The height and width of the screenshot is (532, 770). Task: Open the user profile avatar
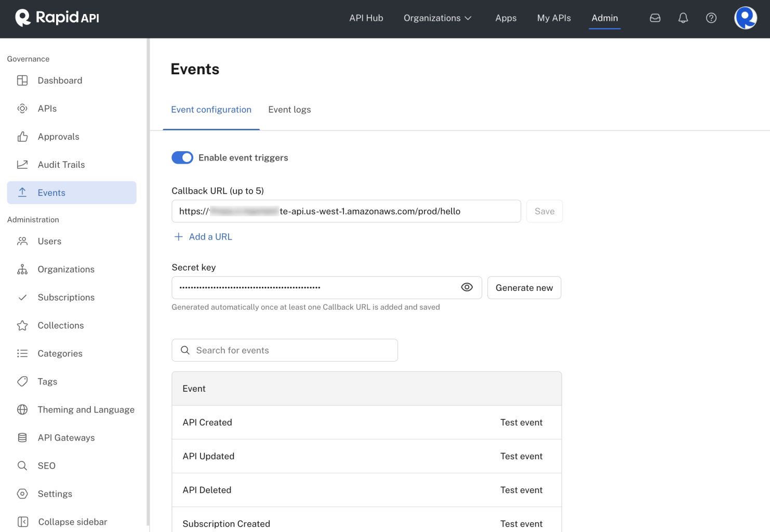(x=745, y=18)
